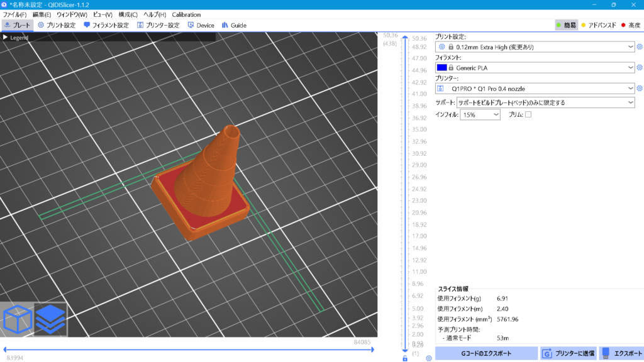Viewport: 644px width, 362px height.
Task: Open the プリンター設定 tab
Action: pyautogui.click(x=159, y=25)
